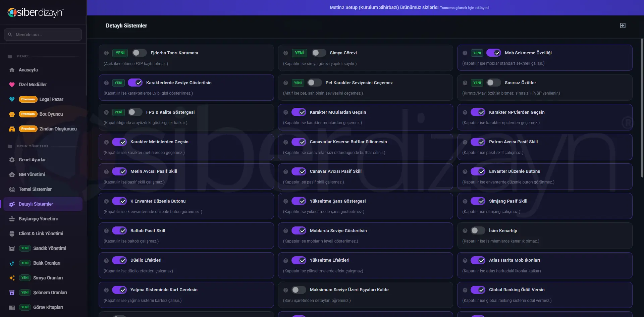644x317 pixels.
Task: Enable the FPS & Kalite Göstergesi switch
Action: tap(135, 112)
